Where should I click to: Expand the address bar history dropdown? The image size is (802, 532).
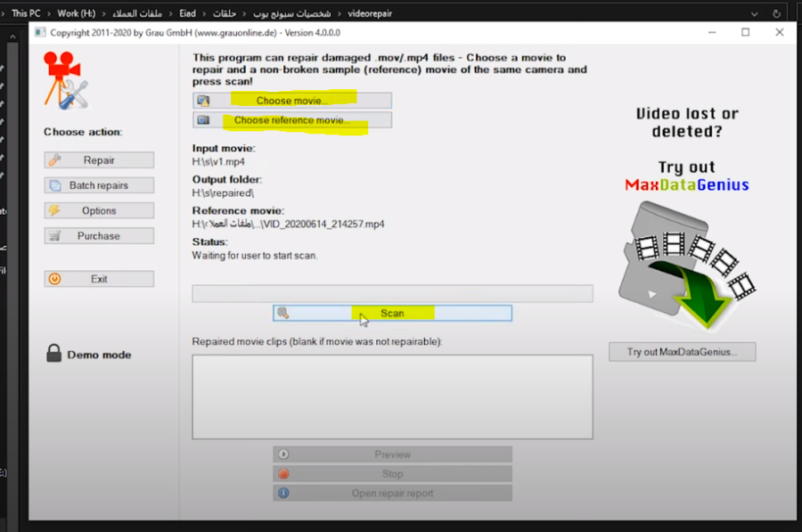756,14
